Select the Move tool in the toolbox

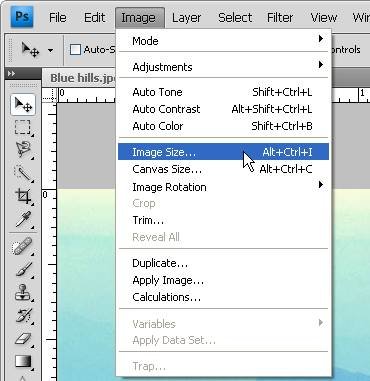pyautogui.click(x=23, y=105)
